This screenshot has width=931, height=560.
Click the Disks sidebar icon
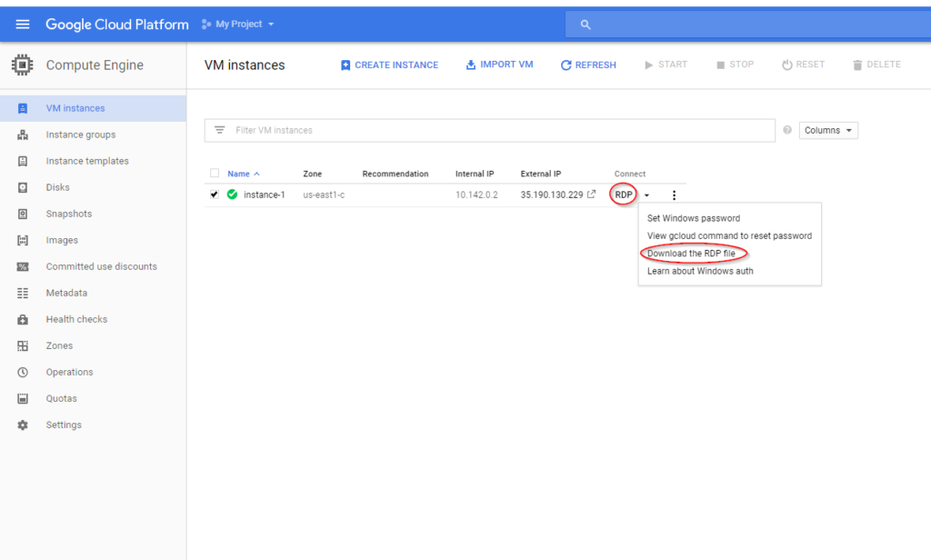click(x=23, y=187)
